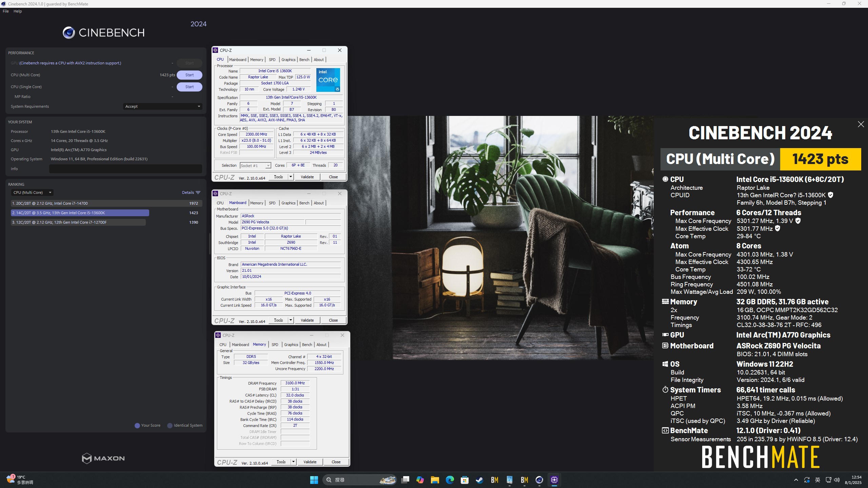Open Task View from the taskbar

pyautogui.click(x=405, y=480)
